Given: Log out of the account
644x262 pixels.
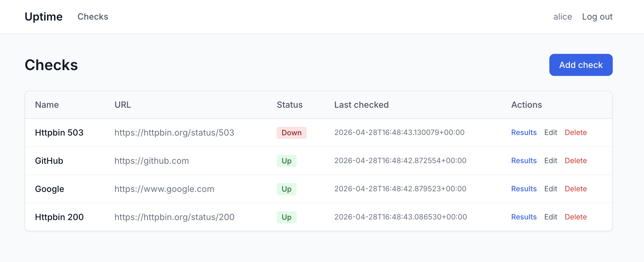Looking at the screenshot, I should 597,17.
